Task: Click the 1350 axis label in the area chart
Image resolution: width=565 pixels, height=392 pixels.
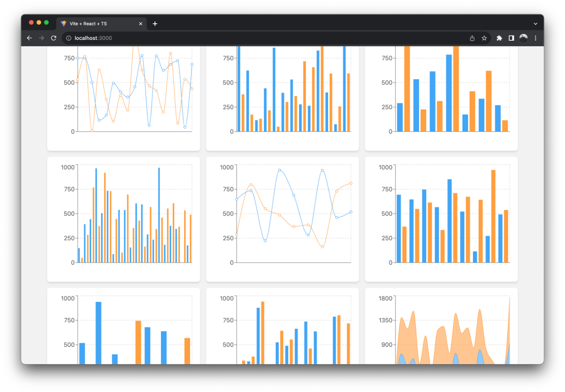Action: point(385,320)
